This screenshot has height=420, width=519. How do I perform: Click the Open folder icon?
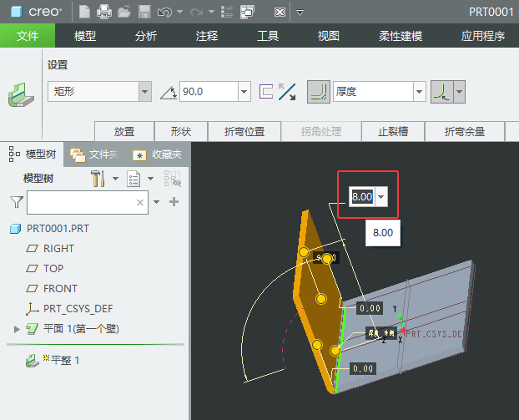click(x=124, y=13)
